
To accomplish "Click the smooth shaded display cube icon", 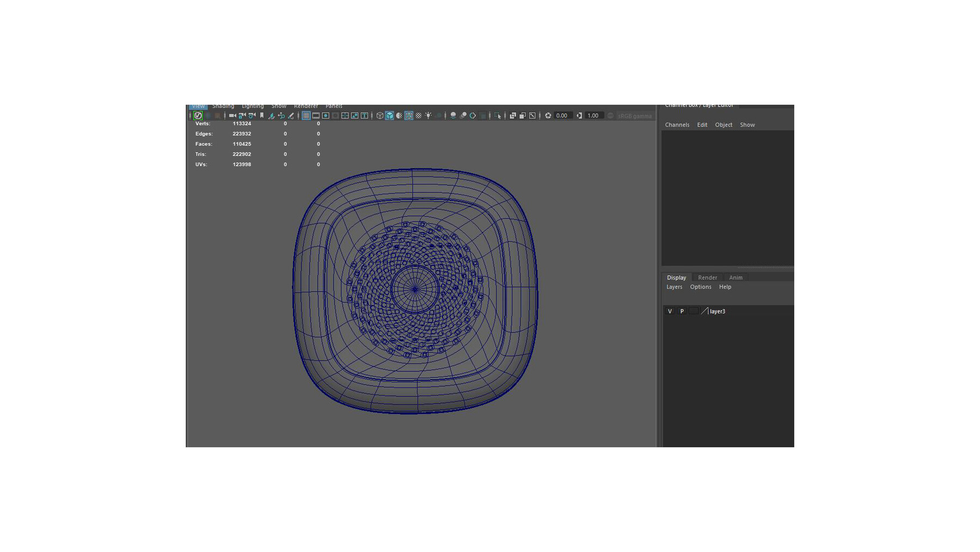I will click(x=389, y=116).
